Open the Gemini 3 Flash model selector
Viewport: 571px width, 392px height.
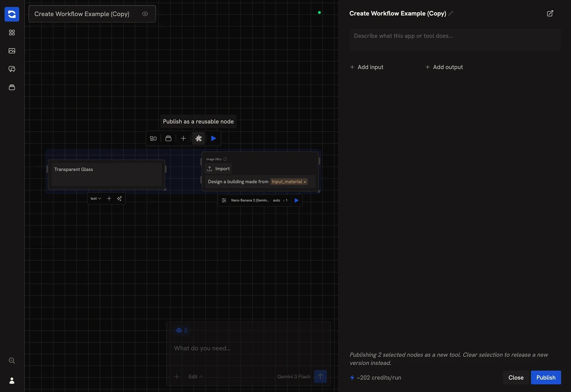[x=294, y=377]
